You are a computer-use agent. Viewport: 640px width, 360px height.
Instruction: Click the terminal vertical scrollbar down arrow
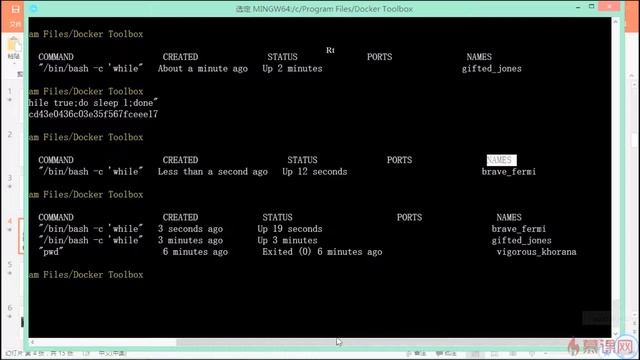[x=615, y=333]
